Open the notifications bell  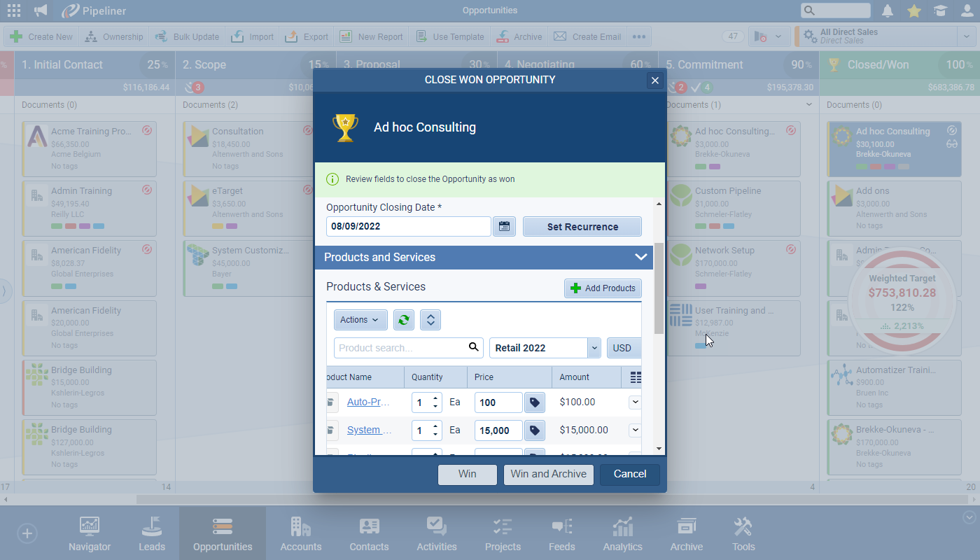pyautogui.click(x=888, y=10)
